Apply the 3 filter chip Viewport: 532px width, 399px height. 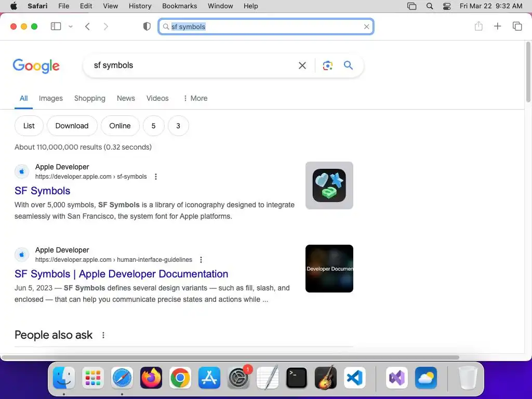click(x=178, y=126)
